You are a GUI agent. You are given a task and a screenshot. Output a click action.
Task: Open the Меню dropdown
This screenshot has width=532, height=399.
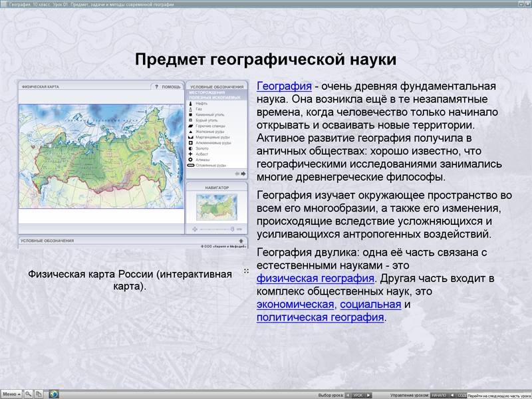(12, 393)
